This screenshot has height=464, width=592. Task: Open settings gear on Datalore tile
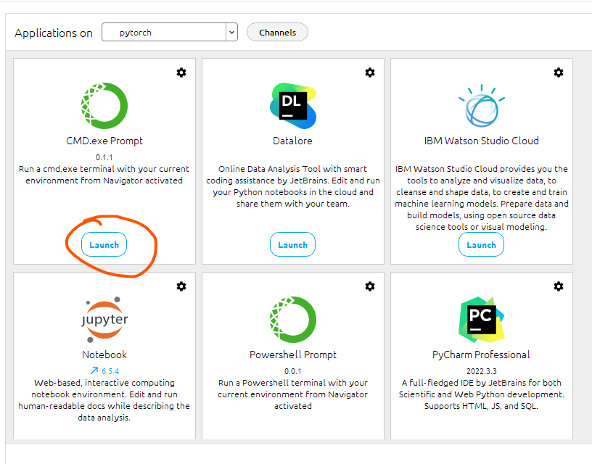(x=370, y=72)
